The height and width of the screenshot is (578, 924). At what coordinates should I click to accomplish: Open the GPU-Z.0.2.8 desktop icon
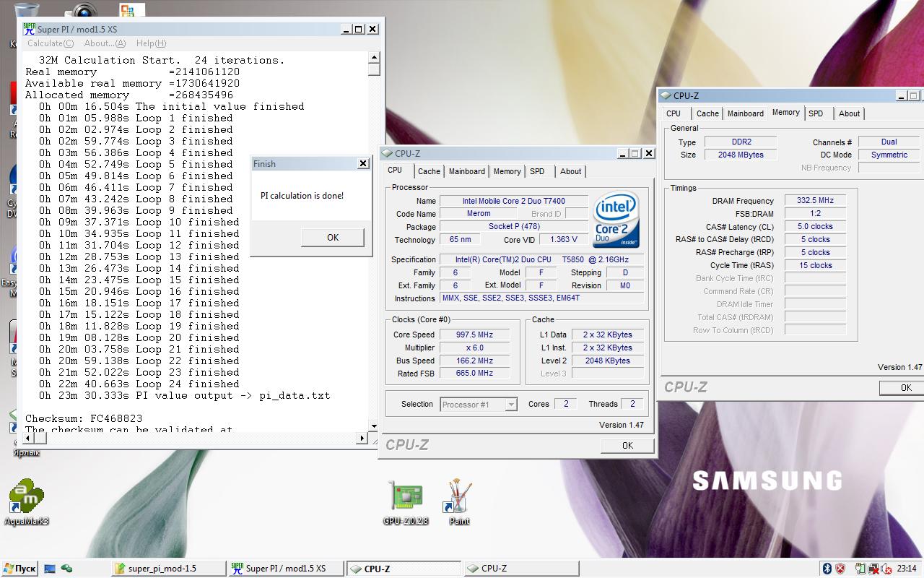[406, 501]
